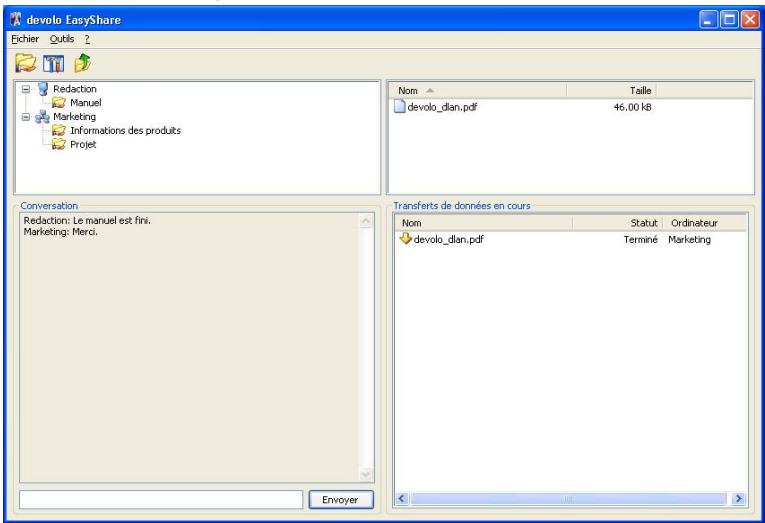The image size is (765, 523).
Task: Open the tools settings toolbar icon
Action: tap(54, 63)
